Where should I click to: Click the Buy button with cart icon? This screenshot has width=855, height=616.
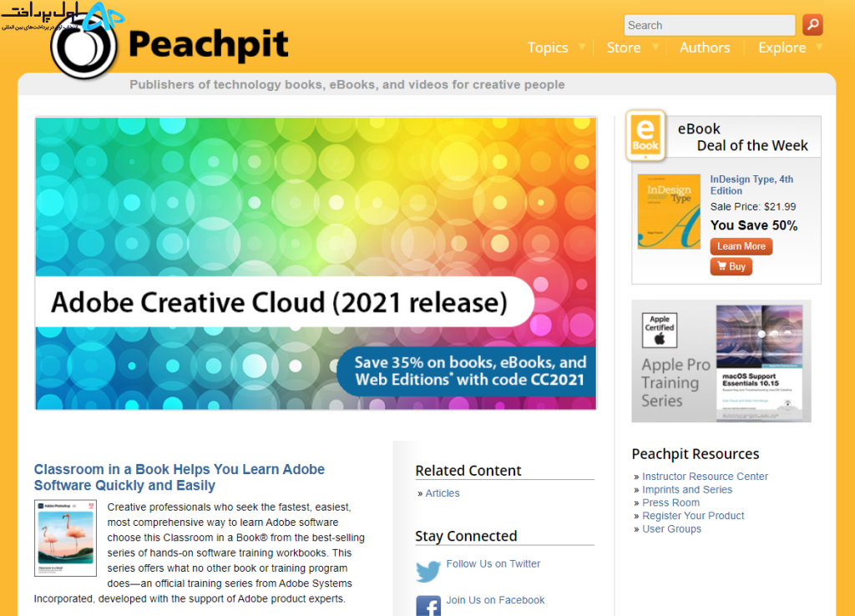pyautogui.click(x=731, y=266)
